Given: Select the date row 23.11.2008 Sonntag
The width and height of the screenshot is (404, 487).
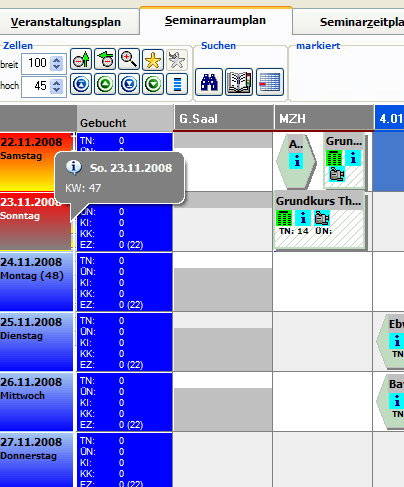Looking at the screenshot, I should click(36, 222).
